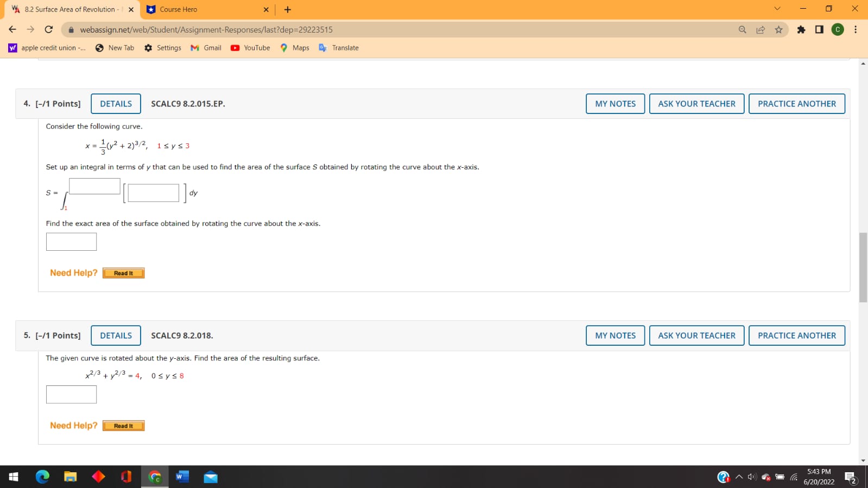The height and width of the screenshot is (488, 868).
Task: Open the Translate bookmark
Action: coord(339,48)
